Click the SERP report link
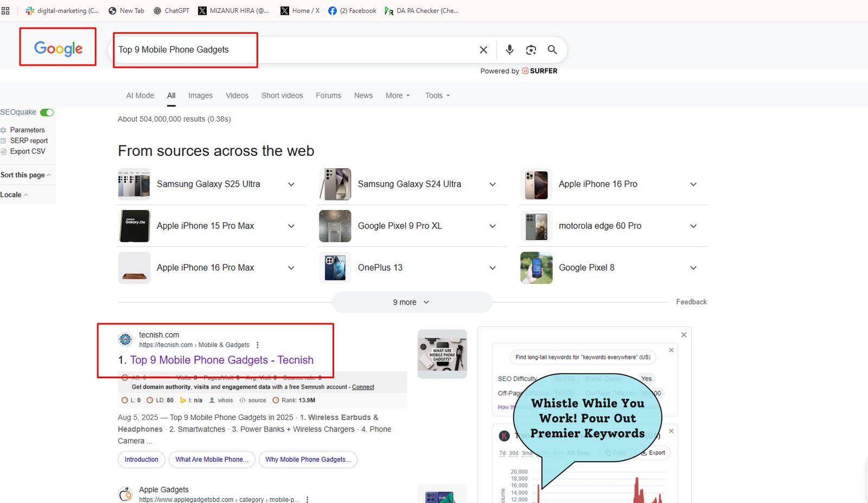Screen dimensions: 868x503 coord(29,141)
